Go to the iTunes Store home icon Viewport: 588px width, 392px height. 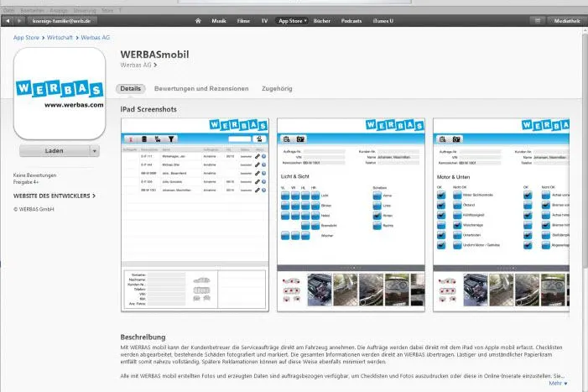198,21
